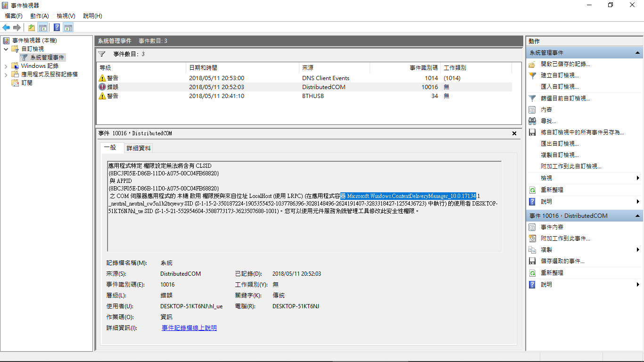The height and width of the screenshot is (362, 644).
Task: Select the event dated 2018/05/11 20:53:00
Action: [x=304, y=78]
